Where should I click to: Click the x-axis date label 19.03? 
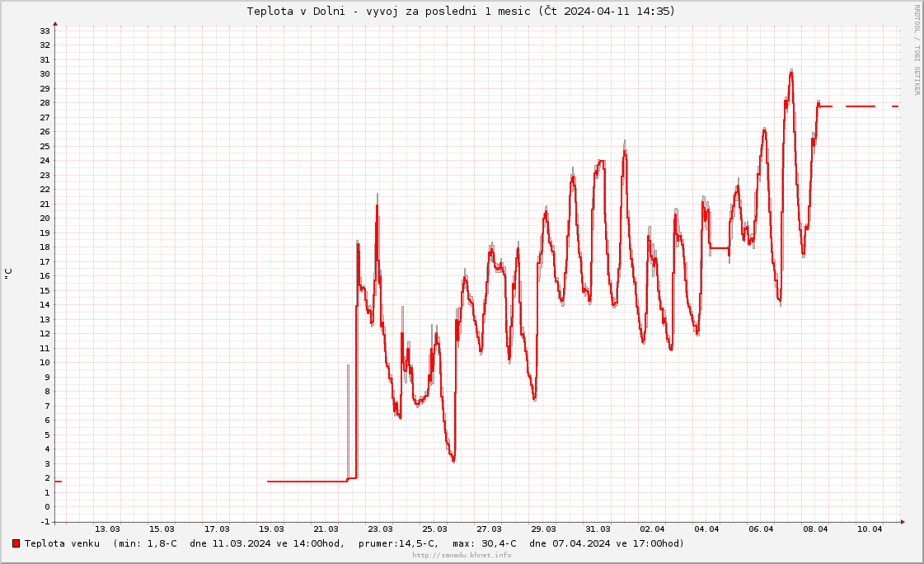click(271, 529)
